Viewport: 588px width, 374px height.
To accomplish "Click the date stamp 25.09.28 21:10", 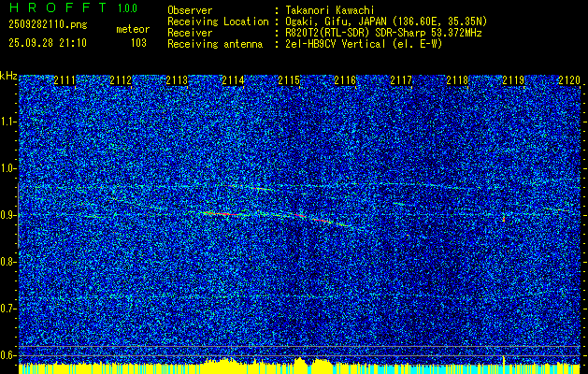I will point(48,43).
